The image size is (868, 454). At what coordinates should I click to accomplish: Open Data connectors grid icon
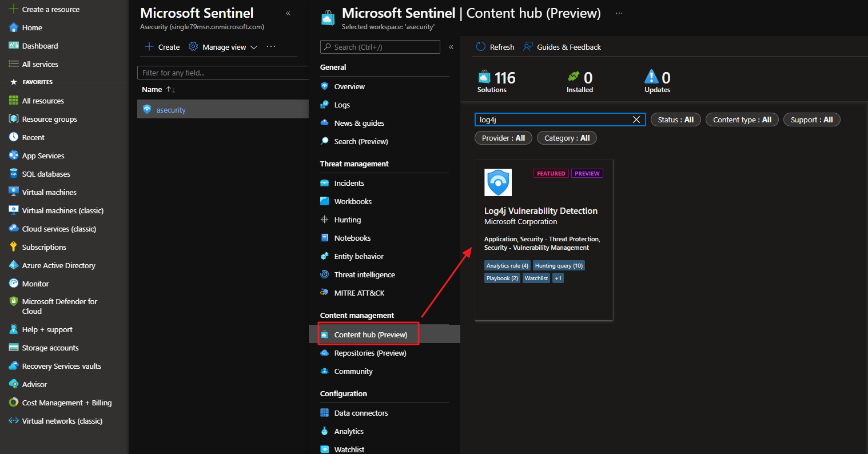pyautogui.click(x=325, y=413)
